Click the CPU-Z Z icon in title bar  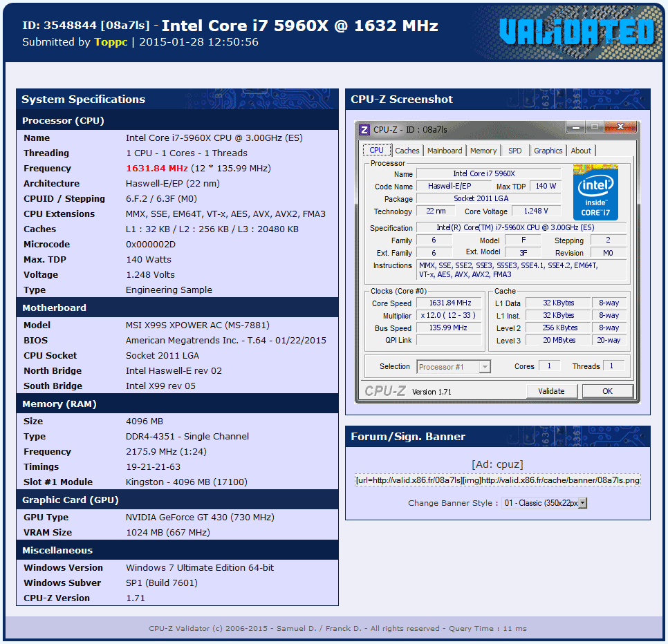(364, 129)
